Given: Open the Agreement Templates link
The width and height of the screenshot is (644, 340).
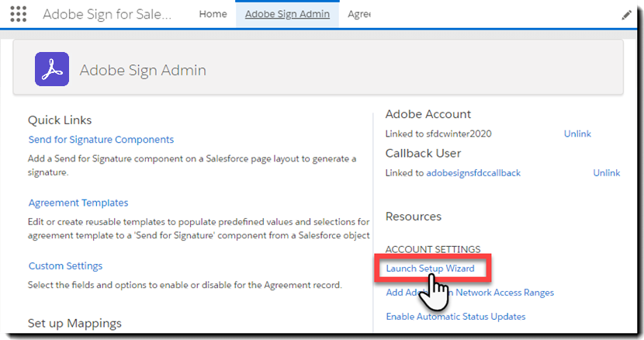Looking at the screenshot, I should 78,203.
